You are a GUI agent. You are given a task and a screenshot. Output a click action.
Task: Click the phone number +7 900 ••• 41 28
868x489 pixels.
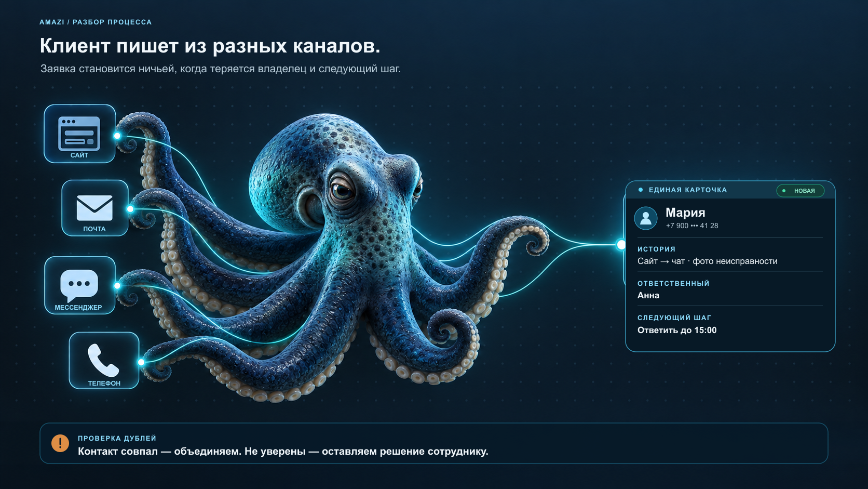coord(692,226)
